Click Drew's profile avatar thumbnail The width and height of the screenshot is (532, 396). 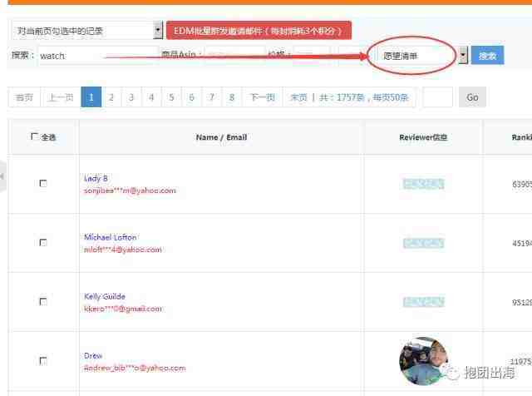coord(423,361)
